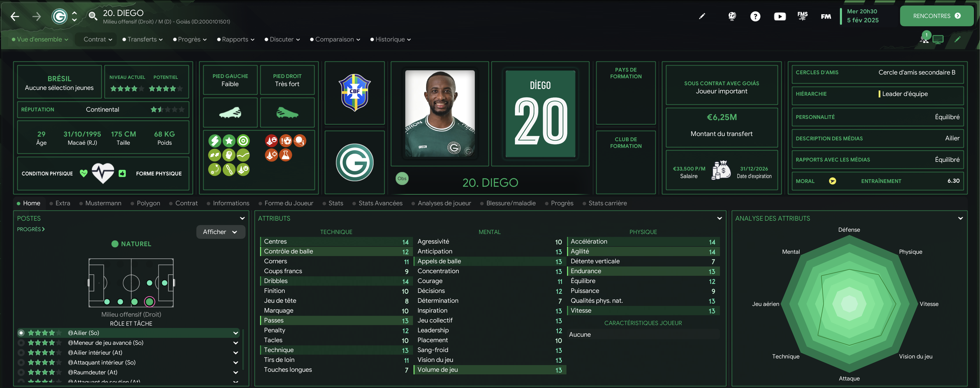Open the Afficher dropdown
The image size is (980, 388).
[221, 232]
